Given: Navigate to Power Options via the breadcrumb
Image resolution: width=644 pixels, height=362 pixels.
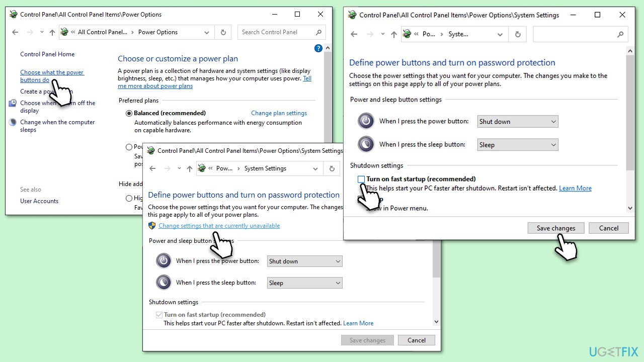Looking at the screenshot, I should click(x=157, y=32).
